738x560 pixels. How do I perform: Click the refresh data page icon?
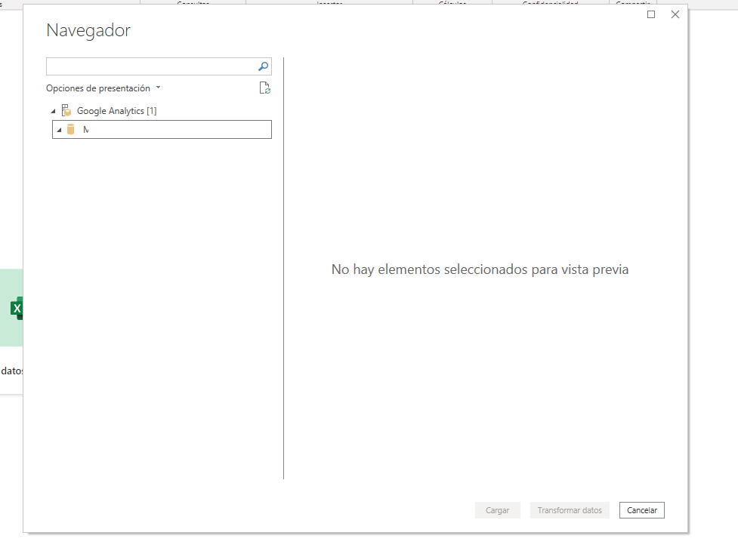[265, 88]
